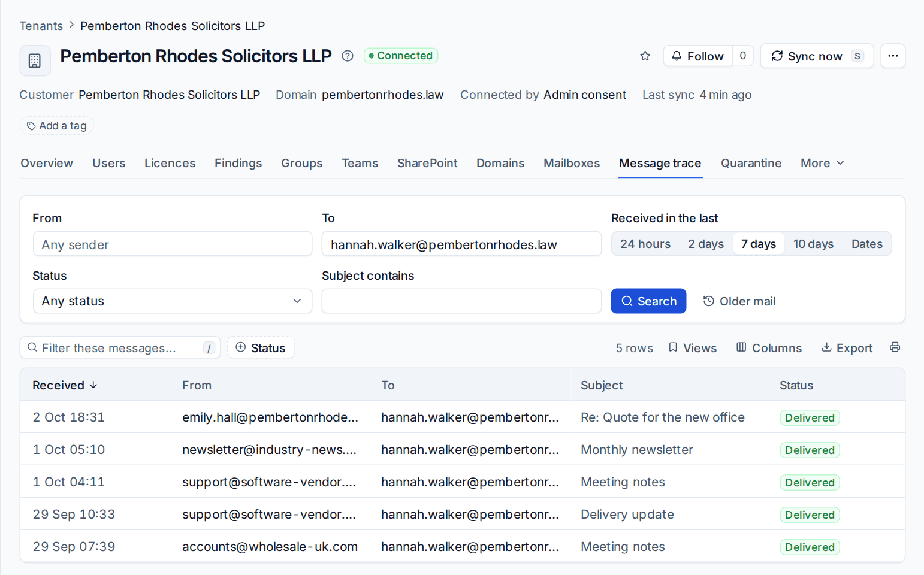The width and height of the screenshot is (924, 575).
Task: Switch to the Users tab
Action: tap(109, 163)
